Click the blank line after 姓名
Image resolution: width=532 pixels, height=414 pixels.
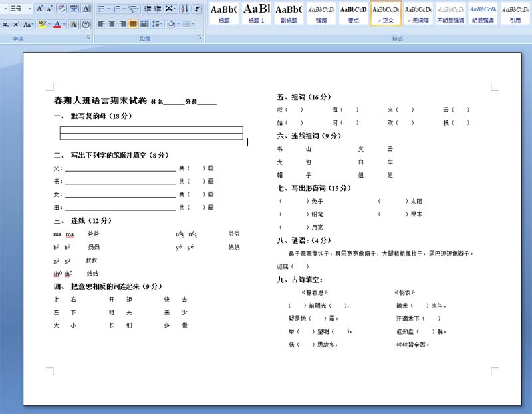click(x=174, y=103)
